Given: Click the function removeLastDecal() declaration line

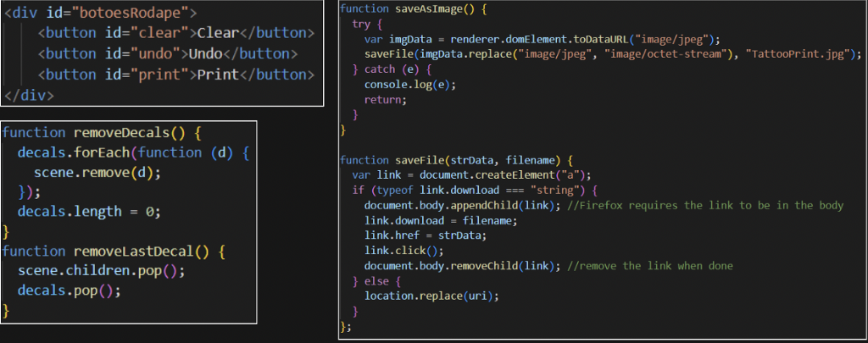Looking at the screenshot, I should click(114, 252).
